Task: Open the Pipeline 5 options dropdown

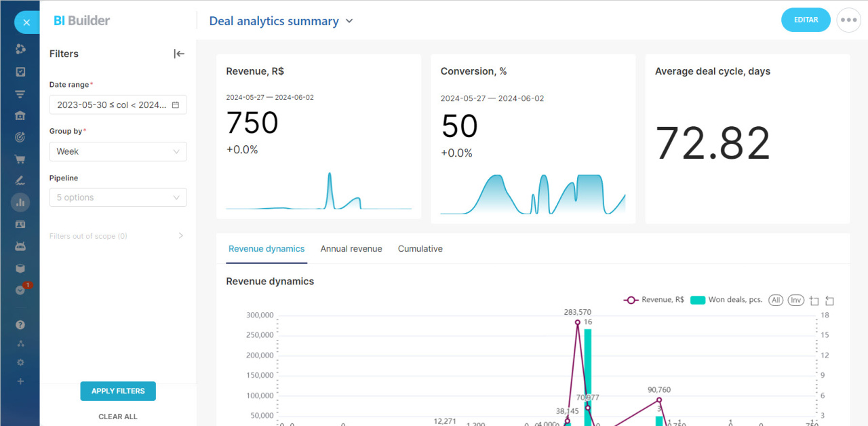Action: coord(118,197)
